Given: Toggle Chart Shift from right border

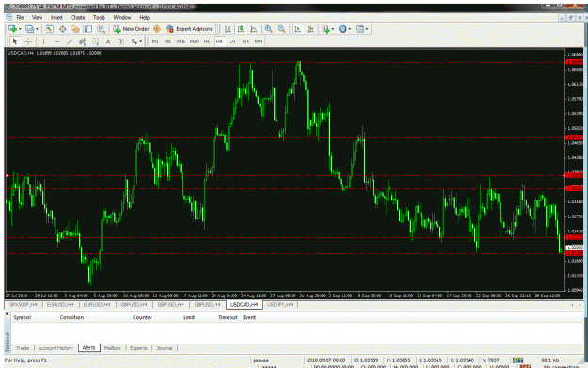Looking at the screenshot, I should (x=310, y=29).
